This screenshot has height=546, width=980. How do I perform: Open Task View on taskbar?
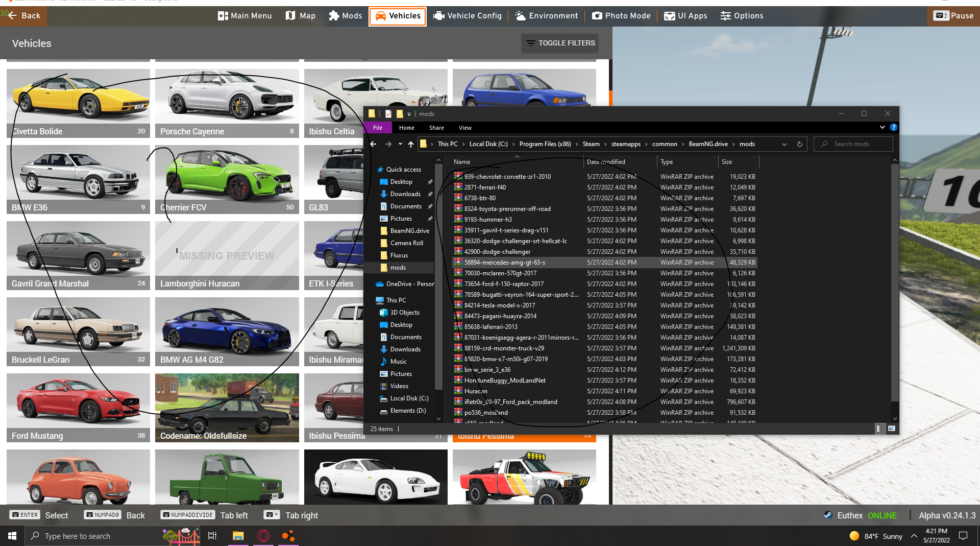(212, 536)
